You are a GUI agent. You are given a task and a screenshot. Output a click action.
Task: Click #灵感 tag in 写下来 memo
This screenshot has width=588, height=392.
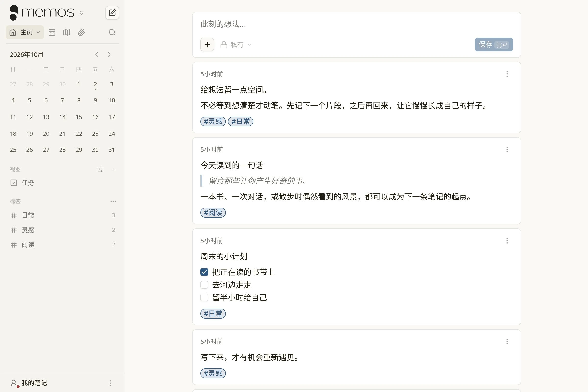point(213,373)
